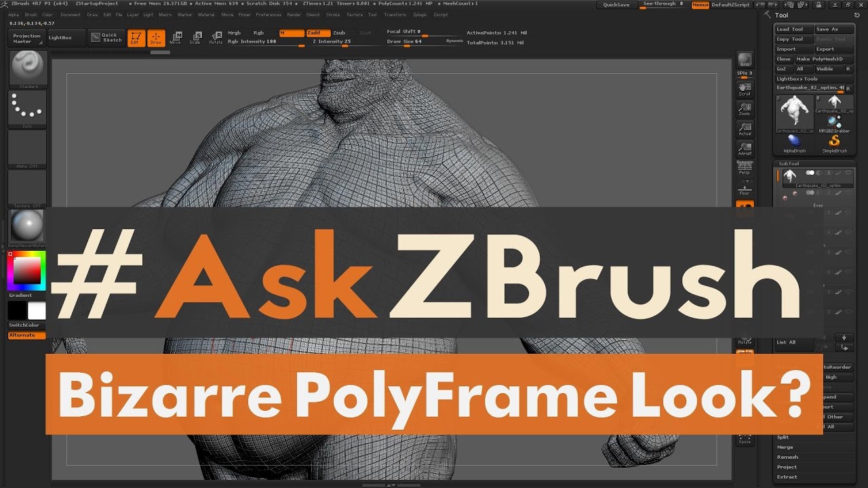The image size is (868, 488).
Task: Enable AAHalf antialiased view icon
Action: coord(745,149)
